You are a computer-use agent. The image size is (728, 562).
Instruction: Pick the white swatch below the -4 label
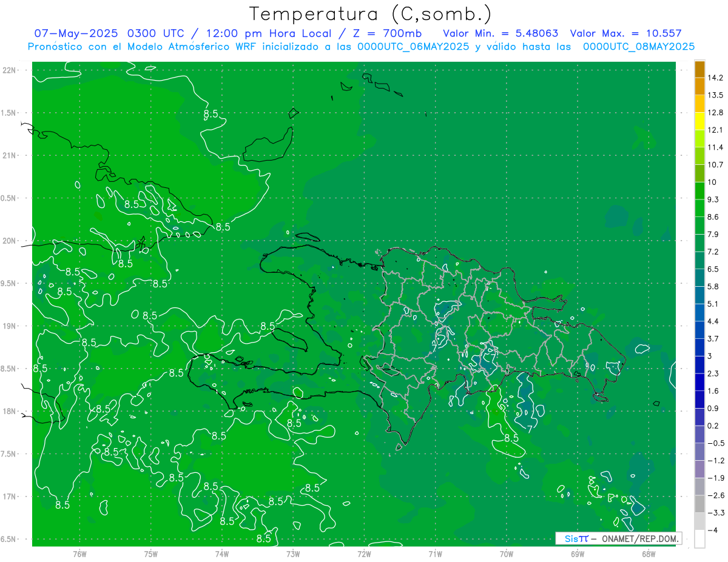699,539
